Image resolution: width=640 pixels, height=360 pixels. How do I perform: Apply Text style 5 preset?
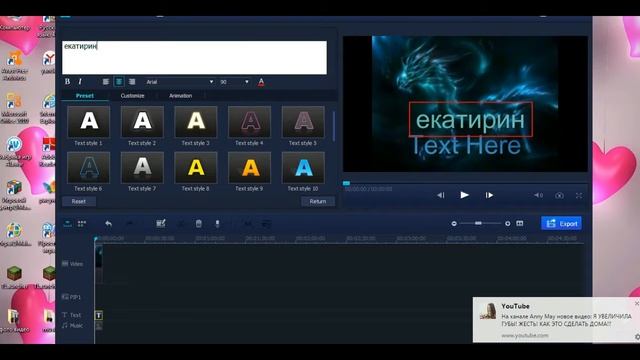(303, 122)
